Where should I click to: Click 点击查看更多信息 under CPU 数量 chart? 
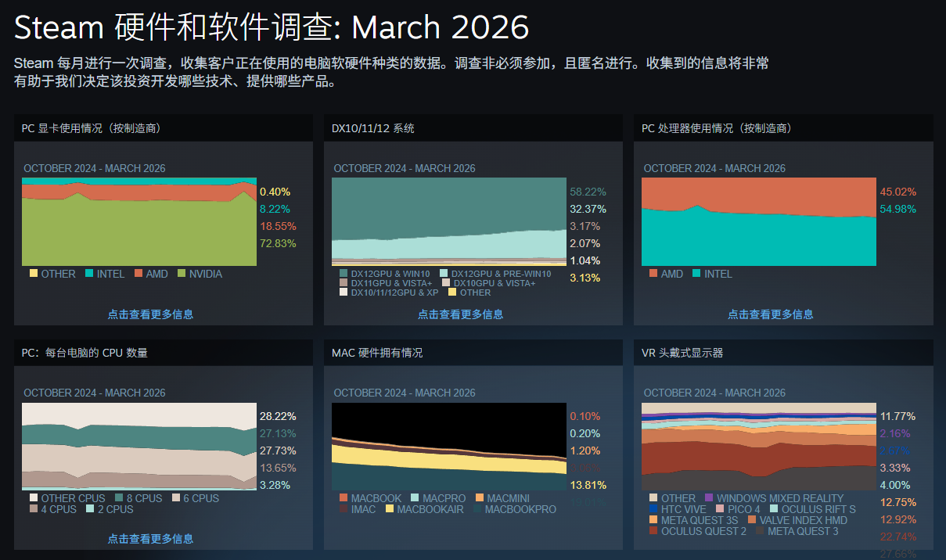click(150, 539)
